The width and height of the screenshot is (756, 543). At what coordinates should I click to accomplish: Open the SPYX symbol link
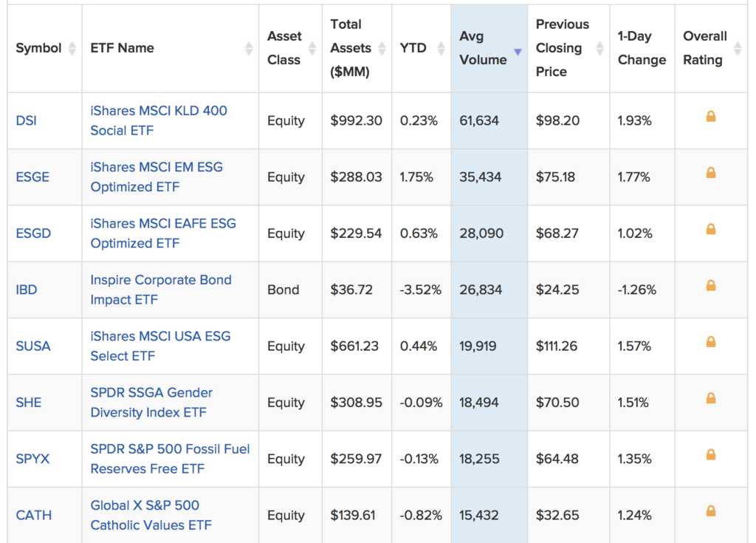(32, 459)
